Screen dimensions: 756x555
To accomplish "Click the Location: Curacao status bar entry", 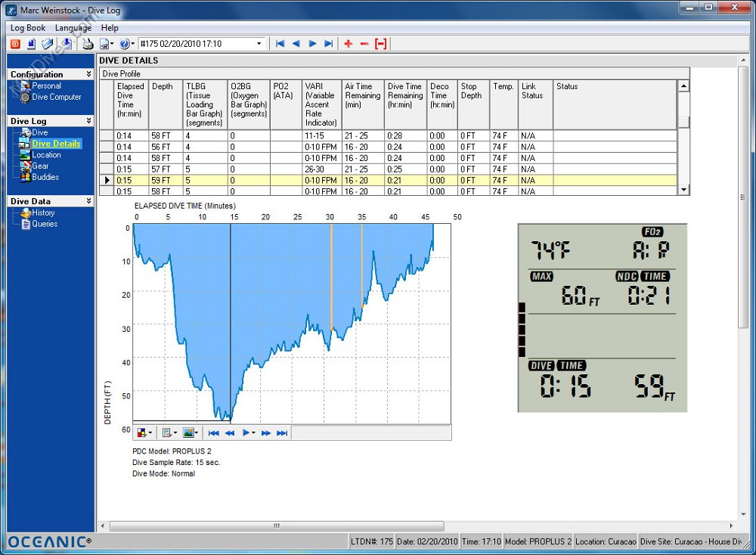I will point(606,541).
